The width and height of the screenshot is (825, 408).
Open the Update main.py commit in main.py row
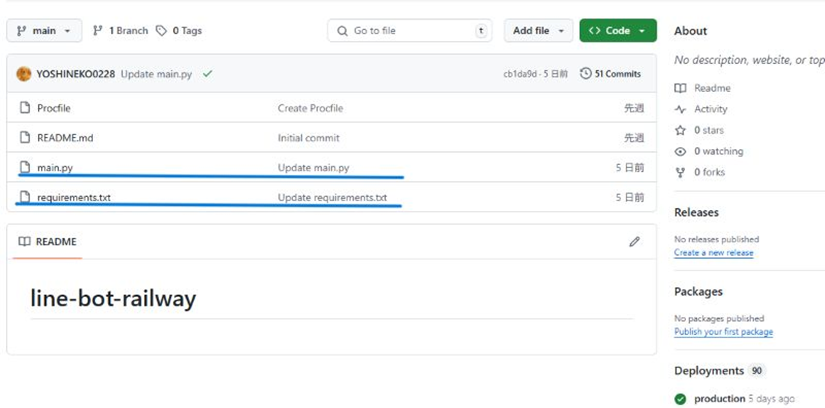click(x=314, y=168)
